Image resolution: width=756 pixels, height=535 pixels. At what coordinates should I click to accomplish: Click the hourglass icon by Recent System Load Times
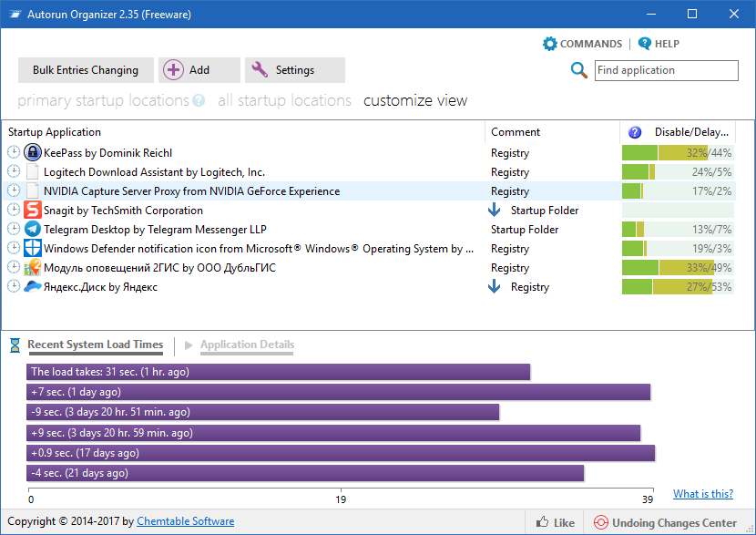click(15, 345)
